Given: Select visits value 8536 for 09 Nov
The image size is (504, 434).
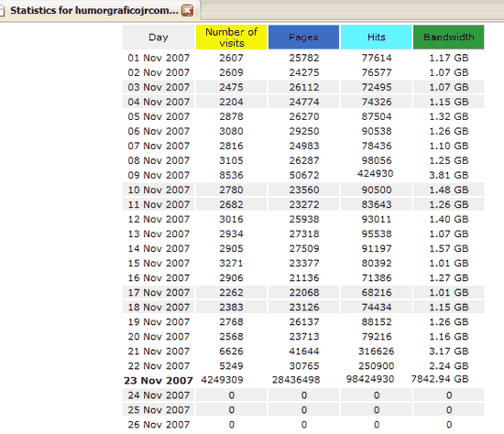Looking at the screenshot, I should pyautogui.click(x=232, y=176).
